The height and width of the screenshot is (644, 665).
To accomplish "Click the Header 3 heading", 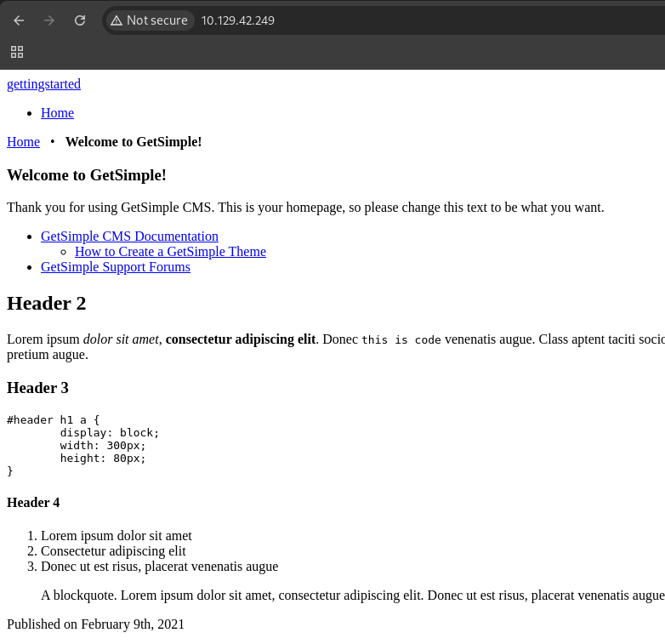I will (x=37, y=388).
